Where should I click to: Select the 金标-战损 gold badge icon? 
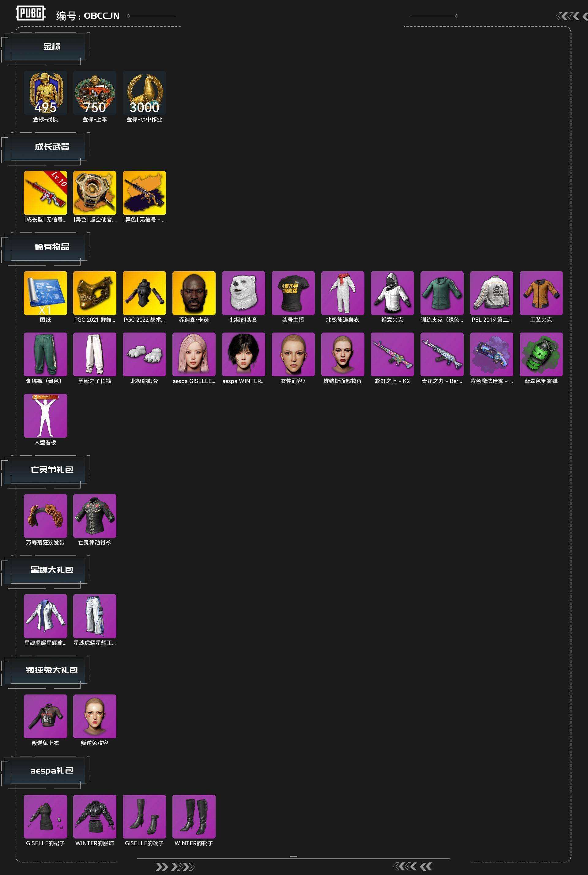pos(45,93)
